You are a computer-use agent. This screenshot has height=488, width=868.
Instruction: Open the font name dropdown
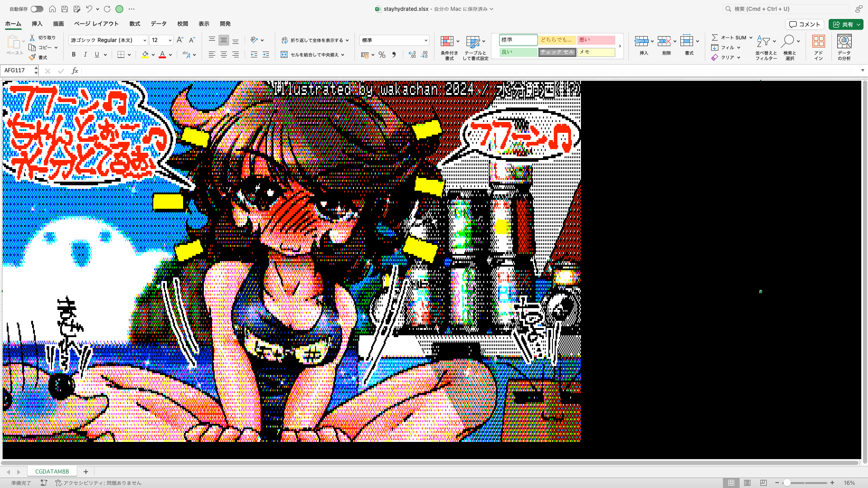tap(145, 40)
